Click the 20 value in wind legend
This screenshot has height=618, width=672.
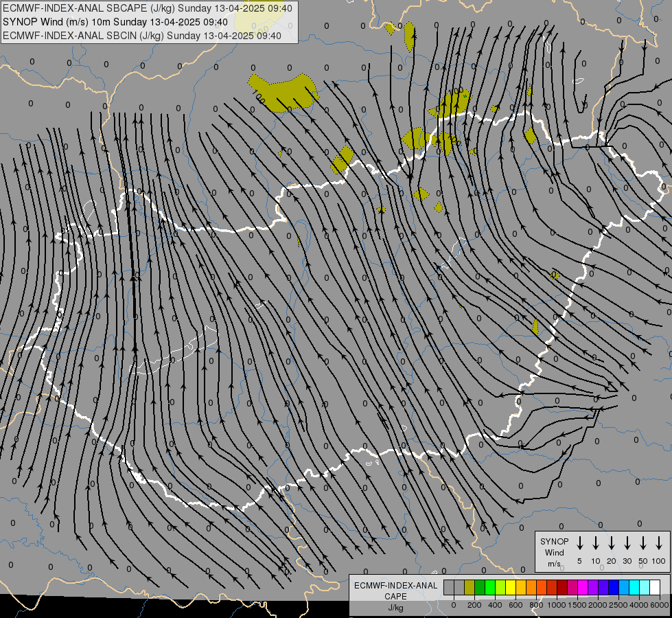[x=611, y=561]
